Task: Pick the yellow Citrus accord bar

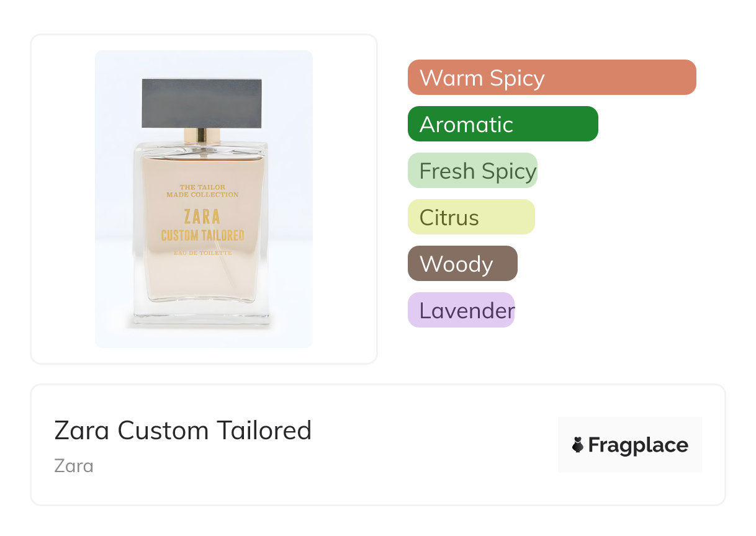Action: pos(470,217)
